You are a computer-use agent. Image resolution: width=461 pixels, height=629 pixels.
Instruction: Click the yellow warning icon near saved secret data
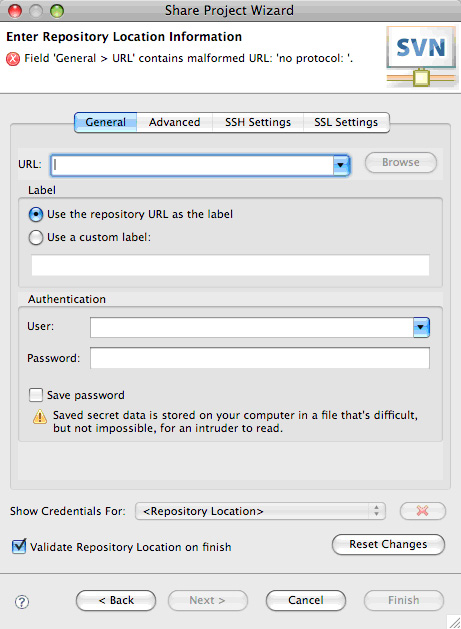tap(39, 416)
